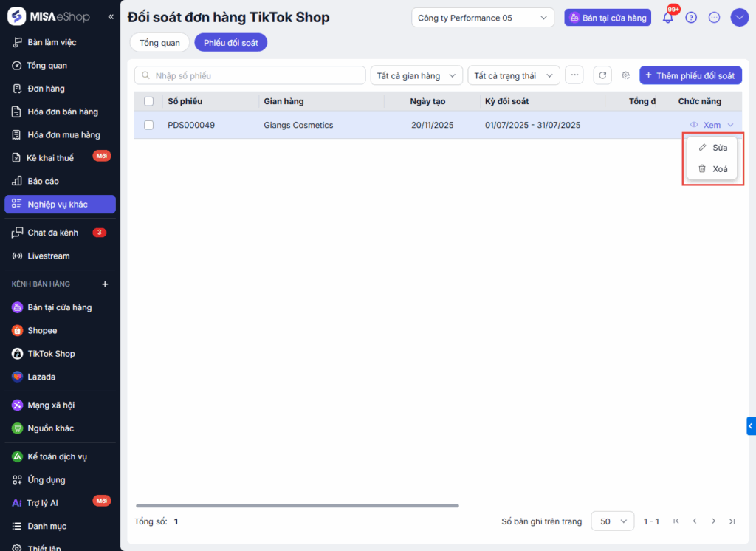Open Bàn làm việc in sidebar

(60, 42)
